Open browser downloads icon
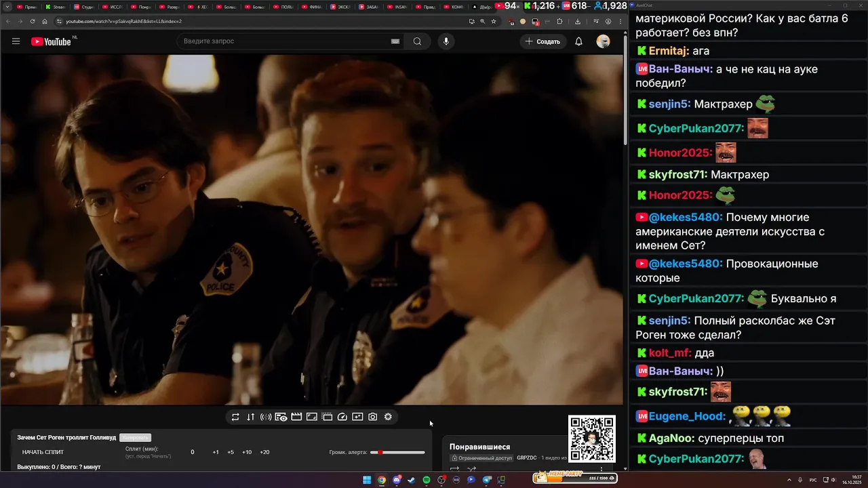Image resolution: width=868 pixels, height=488 pixels. pyautogui.click(x=577, y=22)
